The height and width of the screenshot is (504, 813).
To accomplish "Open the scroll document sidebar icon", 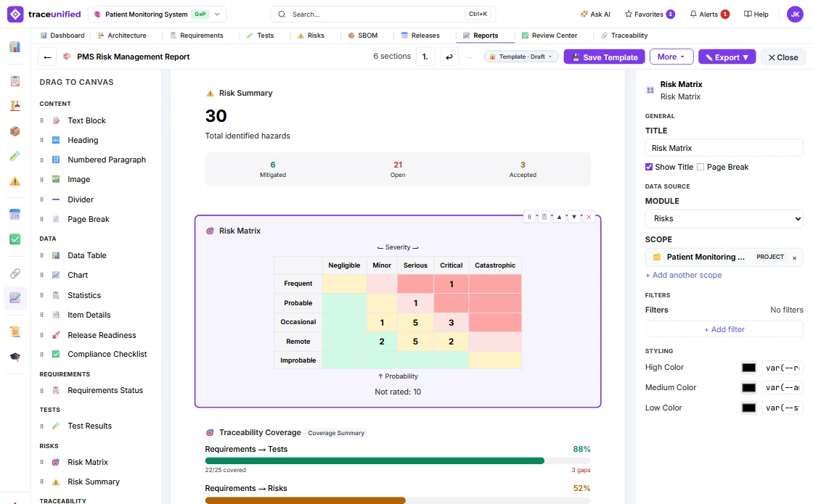I will click(x=15, y=332).
